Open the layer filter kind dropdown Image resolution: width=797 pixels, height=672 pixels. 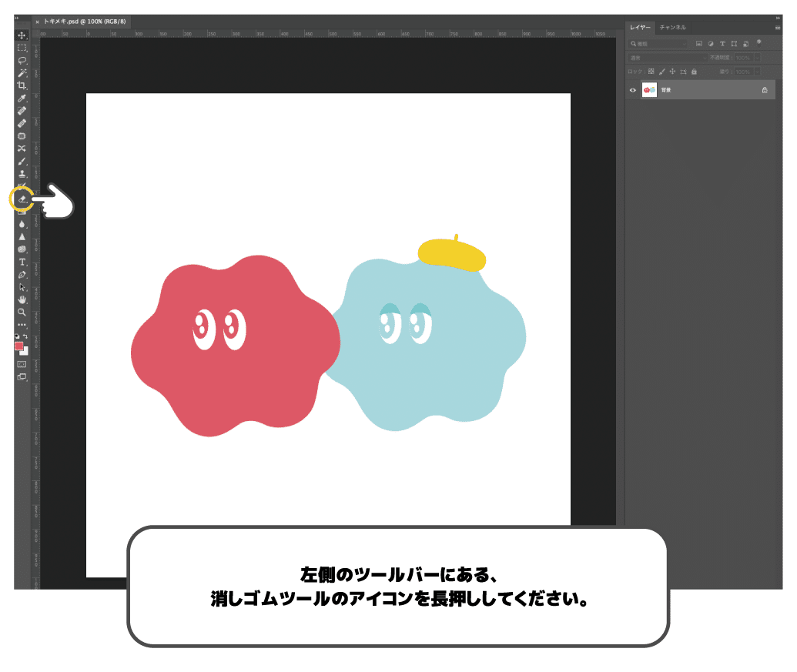click(x=658, y=44)
